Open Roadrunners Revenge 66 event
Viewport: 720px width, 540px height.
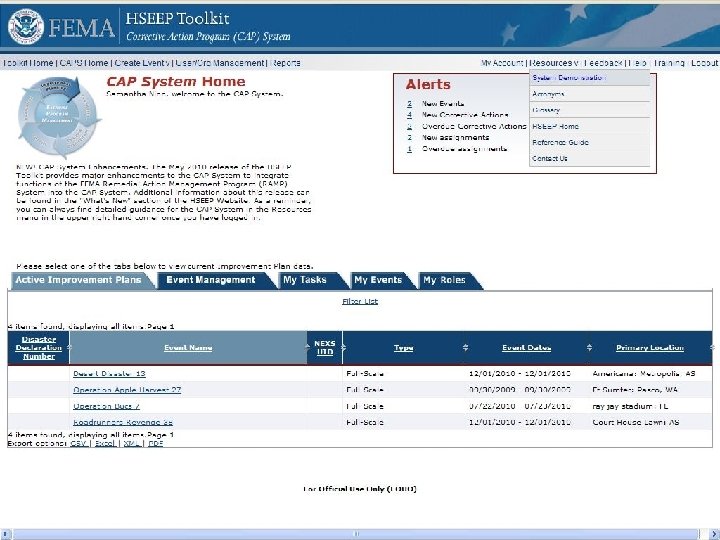[123, 422]
